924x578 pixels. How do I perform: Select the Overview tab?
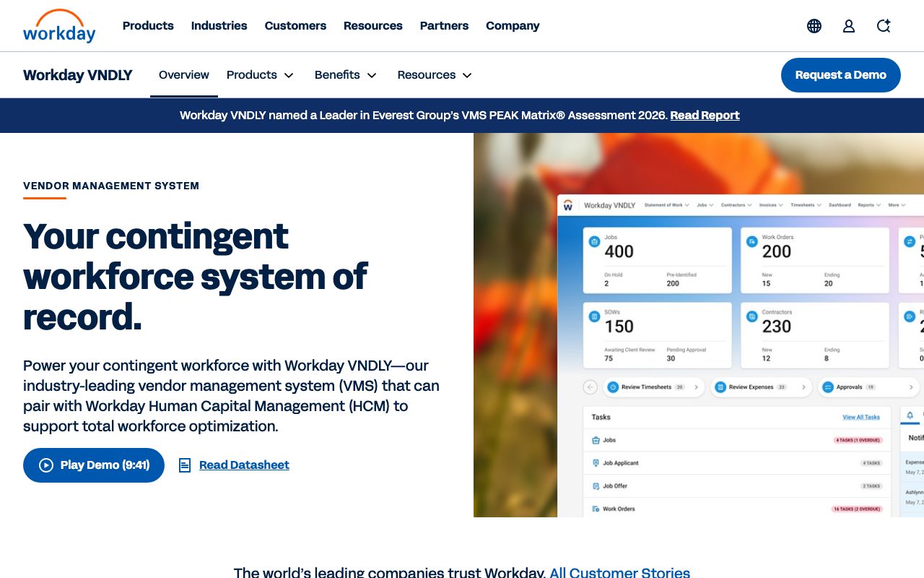184,75
